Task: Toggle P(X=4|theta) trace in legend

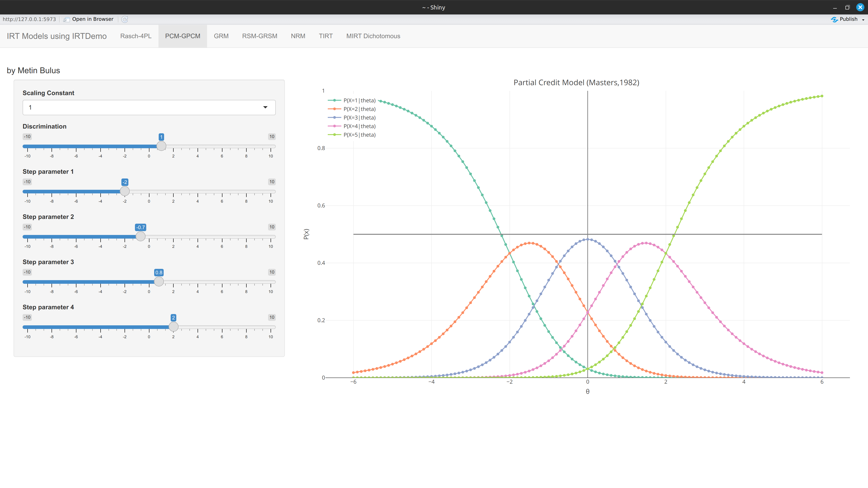Action: (x=351, y=126)
